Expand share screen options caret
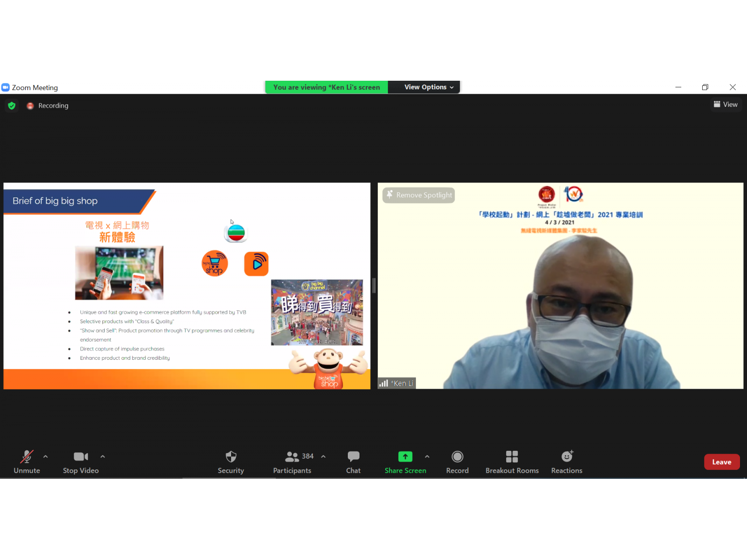 [427, 456]
